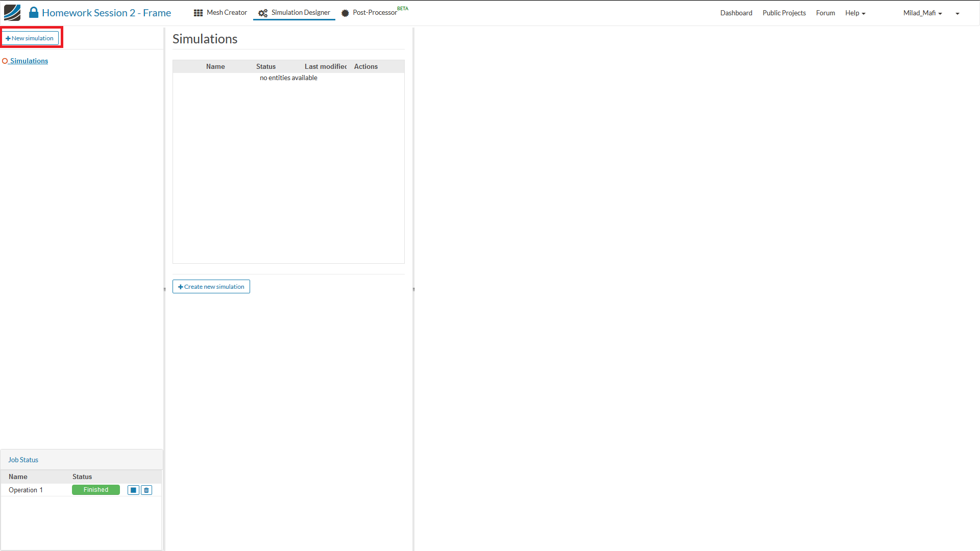Image resolution: width=980 pixels, height=551 pixels.
Task: Click the Simulation Designer gears icon
Action: pyautogui.click(x=263, y=13)
